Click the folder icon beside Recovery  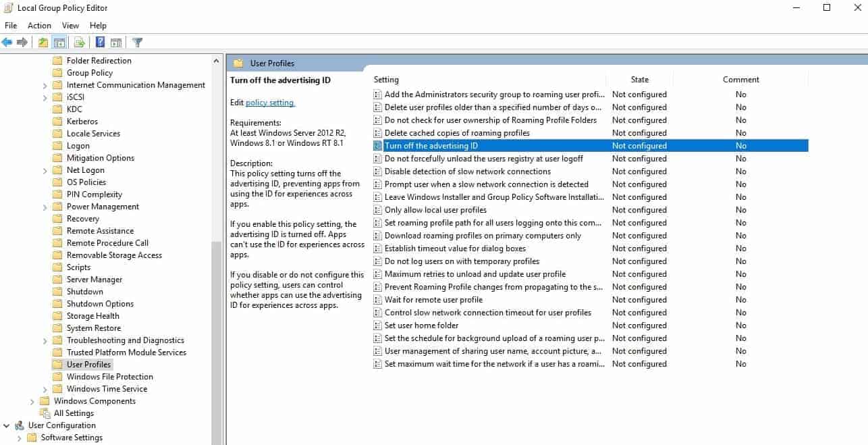[x=57, y=219]
